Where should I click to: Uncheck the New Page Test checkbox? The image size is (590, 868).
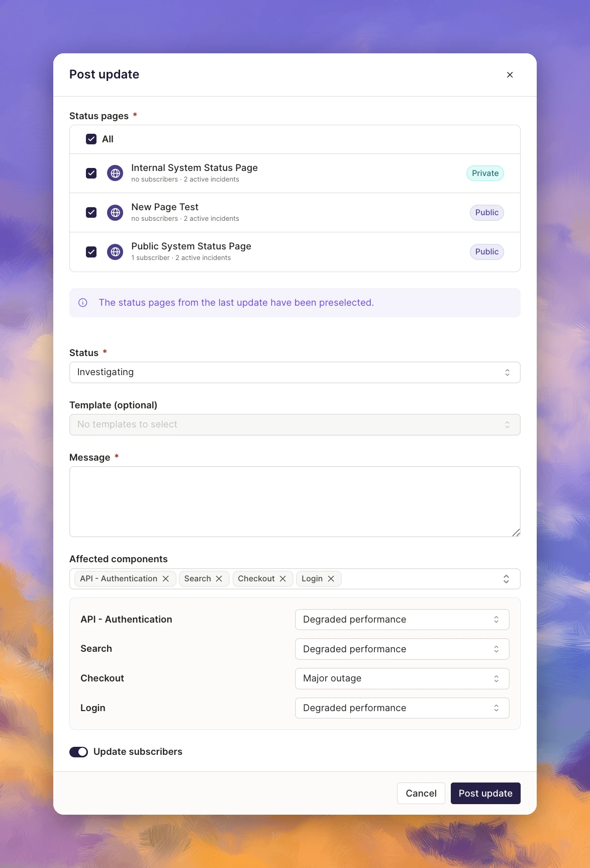[91, 213]
